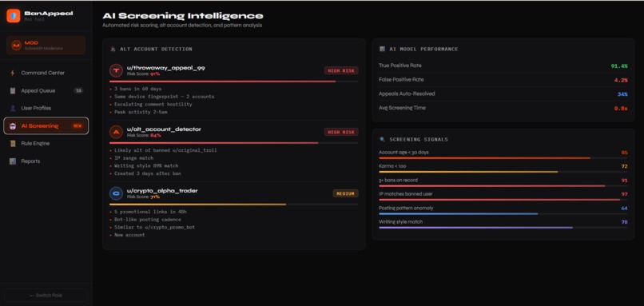Click the BanAppeal shield logo icon
Viewport: 644px width, 306px height.
pyautogui.click(x=13, y=16)
